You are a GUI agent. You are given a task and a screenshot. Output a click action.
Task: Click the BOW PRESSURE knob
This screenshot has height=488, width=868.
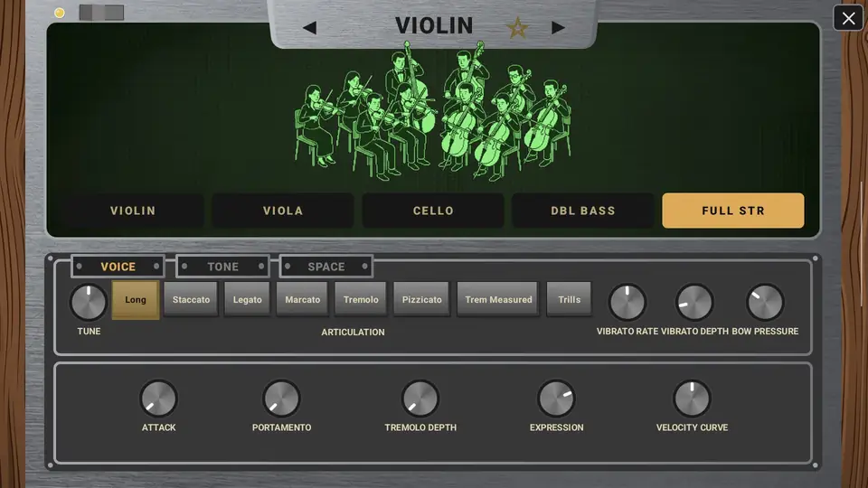point(765,303)
